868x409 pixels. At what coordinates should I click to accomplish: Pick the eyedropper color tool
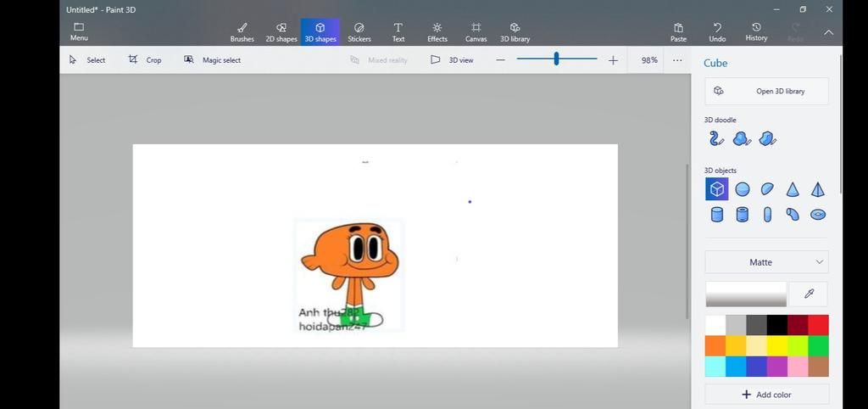pos(809,294)
